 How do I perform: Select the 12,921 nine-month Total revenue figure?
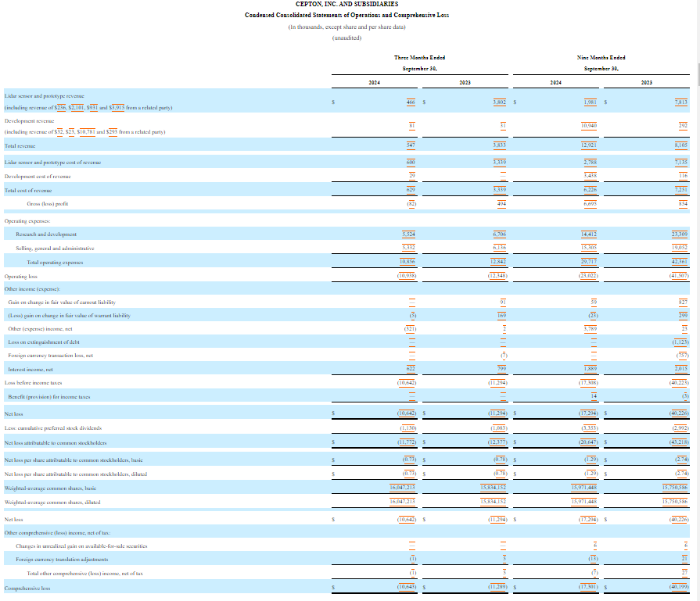click(591, 145)
